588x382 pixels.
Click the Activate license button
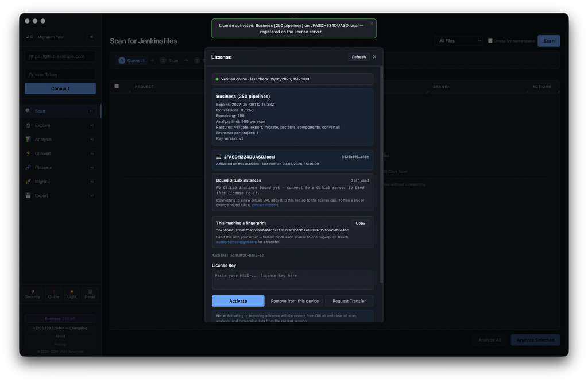click(238, 301)
